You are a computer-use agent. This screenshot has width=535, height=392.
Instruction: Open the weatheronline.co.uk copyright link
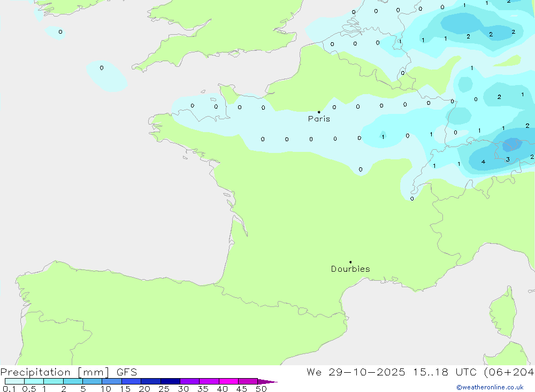[490, 387]
